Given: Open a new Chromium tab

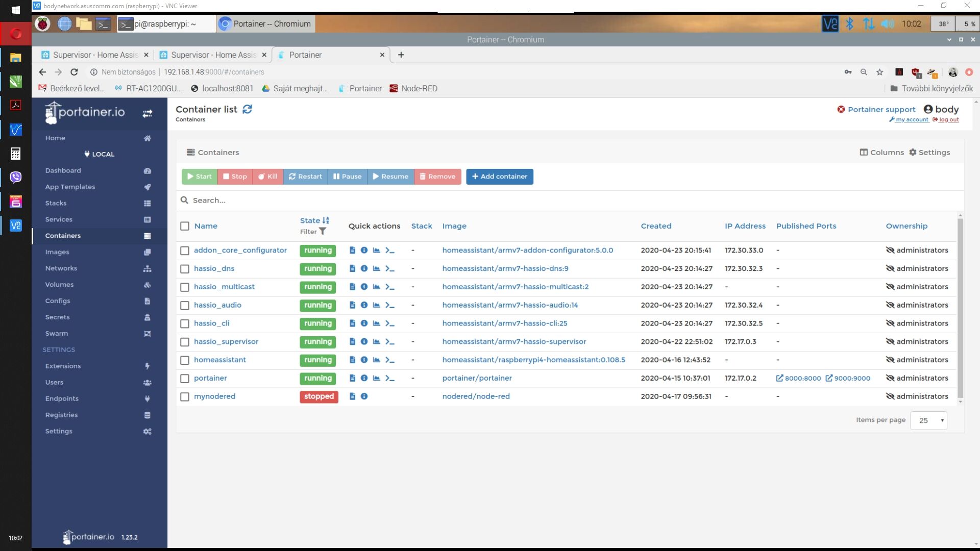Looking at the screenshot, I should coord(401,55).
